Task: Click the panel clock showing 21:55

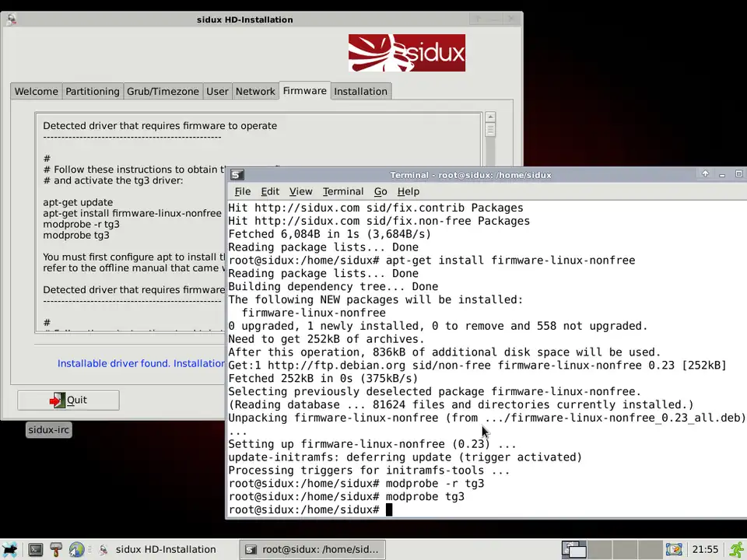Action: [705, 549]
